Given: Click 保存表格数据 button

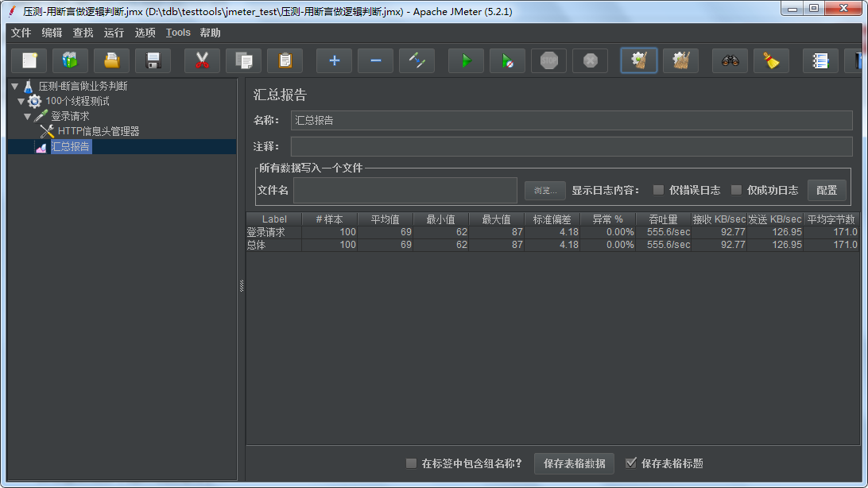Looking at the screenshot, I should tap(574, 463).
